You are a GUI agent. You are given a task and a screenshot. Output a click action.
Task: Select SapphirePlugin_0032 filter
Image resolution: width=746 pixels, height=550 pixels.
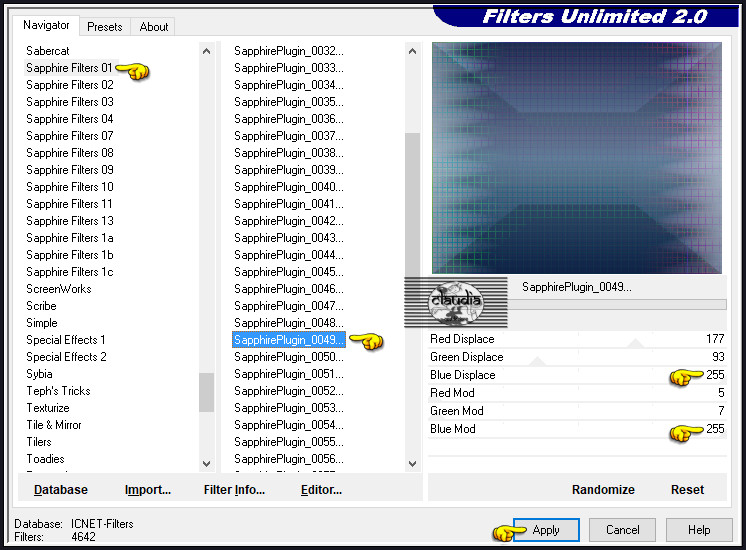289,51
